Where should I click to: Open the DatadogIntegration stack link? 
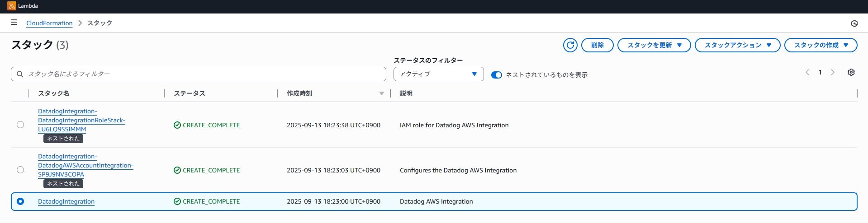[66, 201]
